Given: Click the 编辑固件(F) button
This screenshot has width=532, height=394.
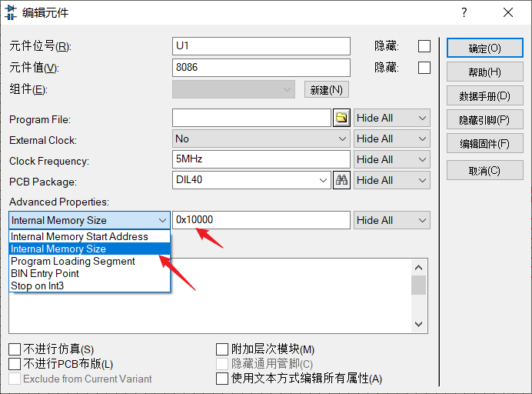Looking at the screenshot, I should [484, 144].
